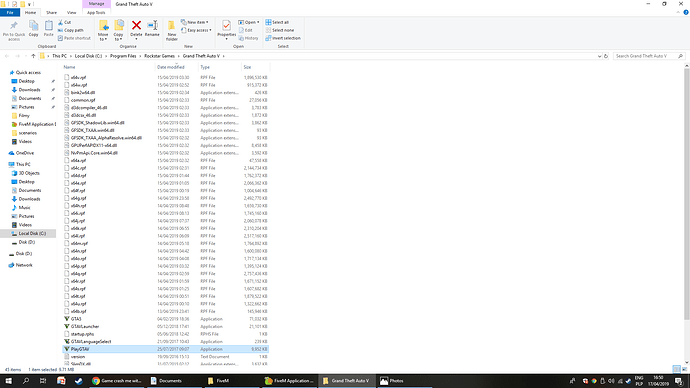The height and width of the screenshot is (388, 690).
Task: Select the Home ribbon tab
Action: pos(30,13)
